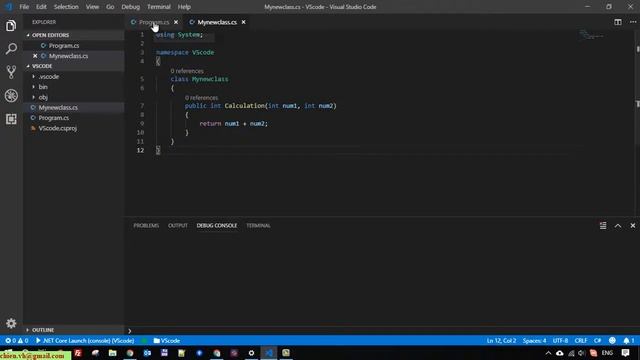The width and height of the screenshot is (640, 360).
Task: Change C# language mode
Action: [x=598, y=340]
